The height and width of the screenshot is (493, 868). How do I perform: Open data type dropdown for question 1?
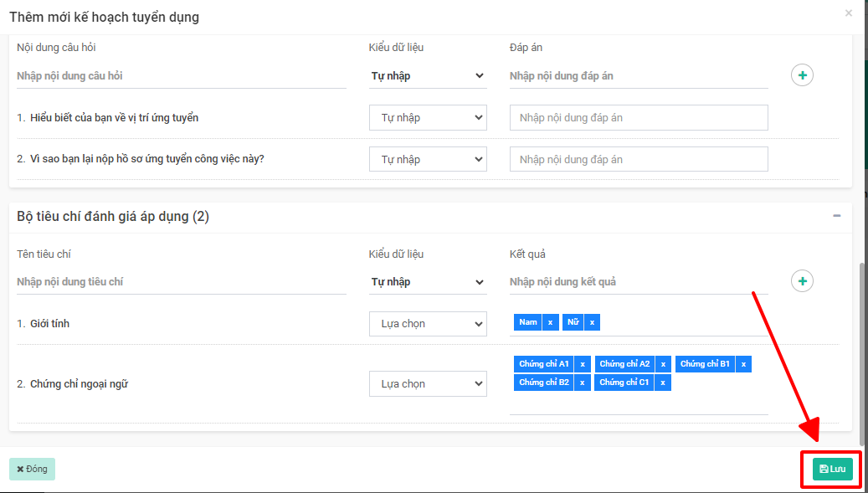coord(428,118)
